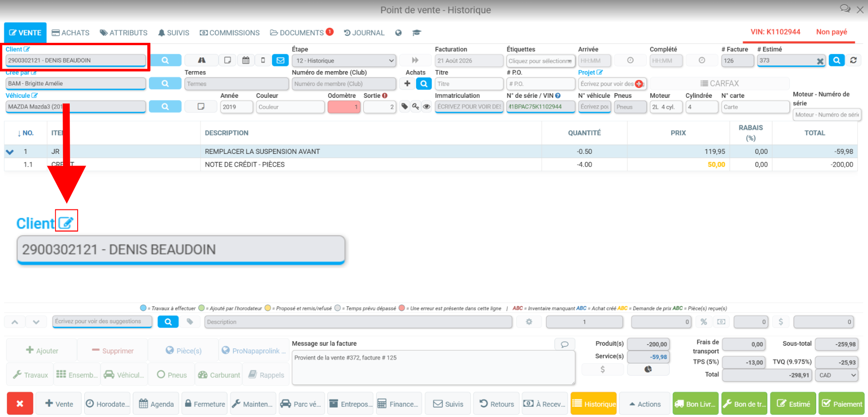
Task: Click the Travaux button
Action: coord(30,375)
